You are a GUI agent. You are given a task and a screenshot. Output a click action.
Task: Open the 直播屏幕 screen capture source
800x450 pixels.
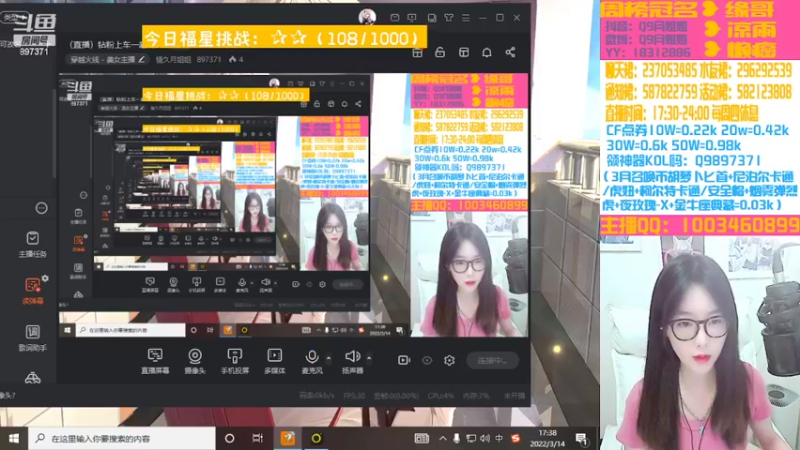[155, 361]
